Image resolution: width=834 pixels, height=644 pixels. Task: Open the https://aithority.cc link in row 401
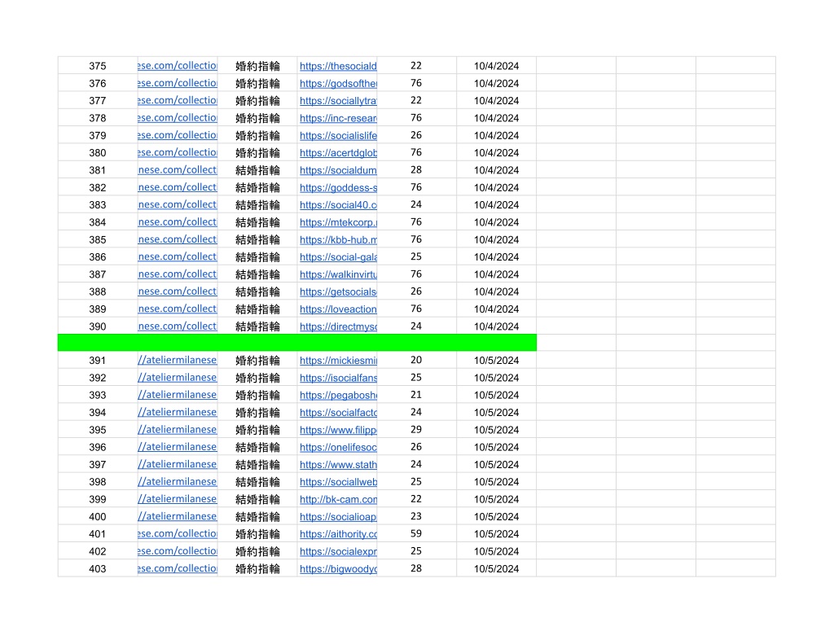[x=338, y=534]
